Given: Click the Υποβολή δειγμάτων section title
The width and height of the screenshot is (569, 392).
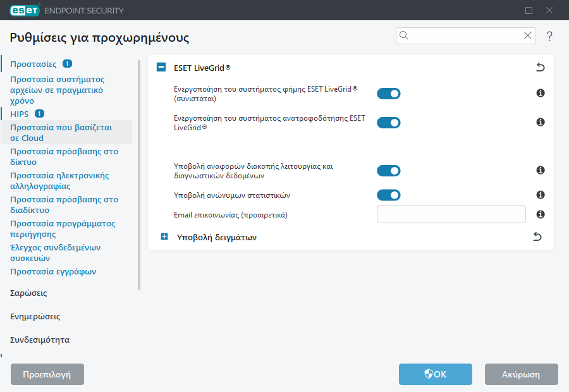Looking at the screenshot, I should (217, 237).
